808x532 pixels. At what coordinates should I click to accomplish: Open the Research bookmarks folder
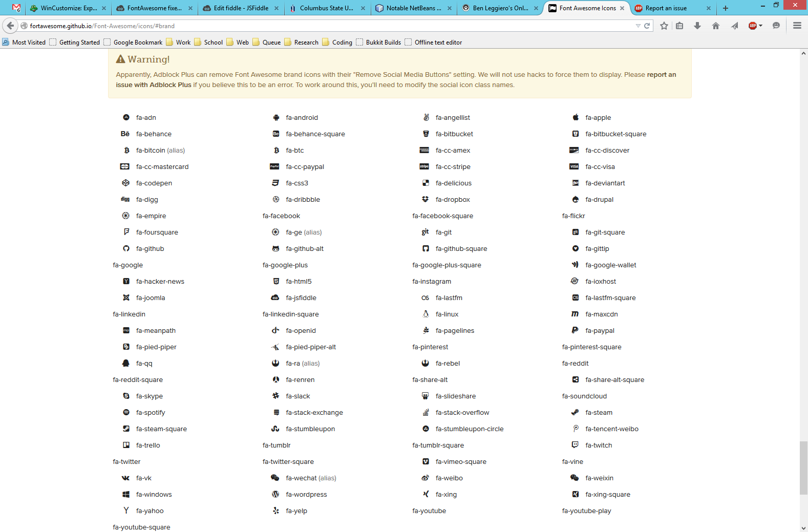(301, 42)
